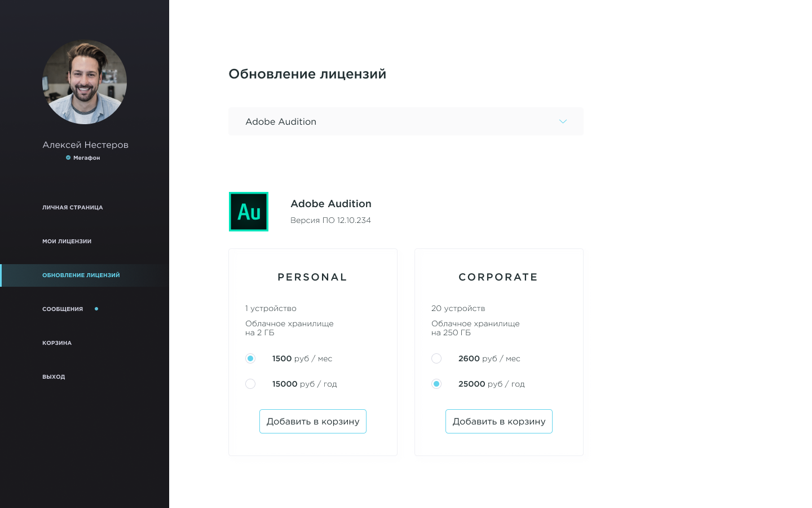Click the blue notification dot beside Сообщения
The image size is (812, 508).
click(x=96, y=309)
